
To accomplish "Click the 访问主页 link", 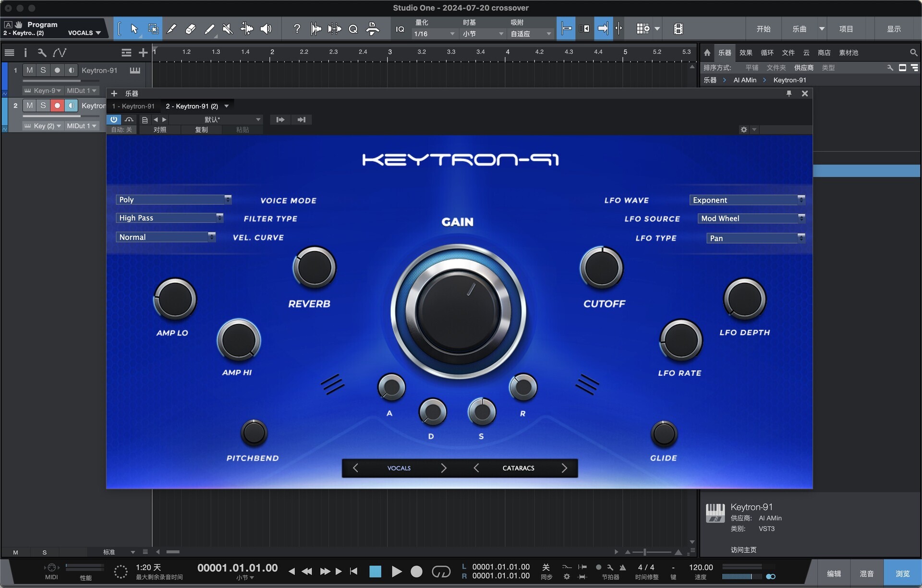I will [743, 550].
